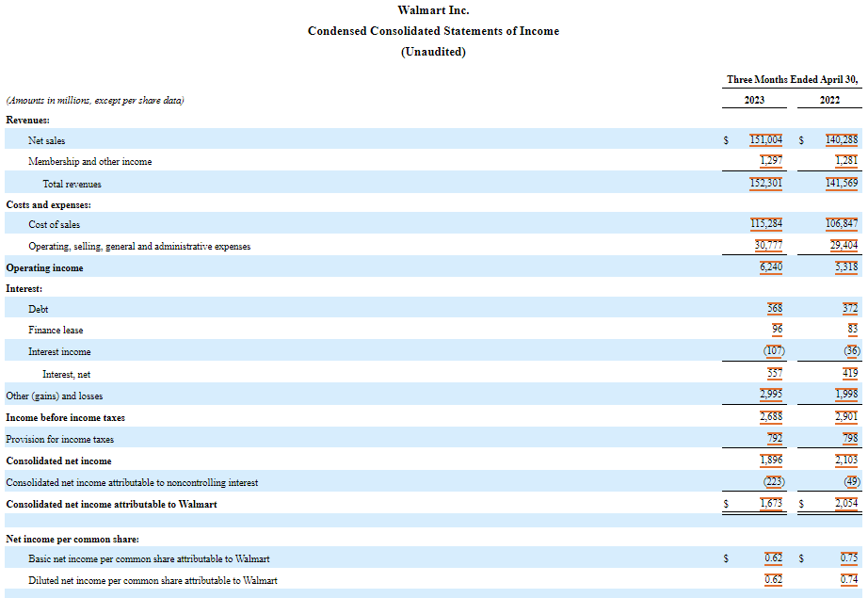Click 2022 Finance lease value 83
Viewport: 868px width, 598px height.
pos(853,329)
